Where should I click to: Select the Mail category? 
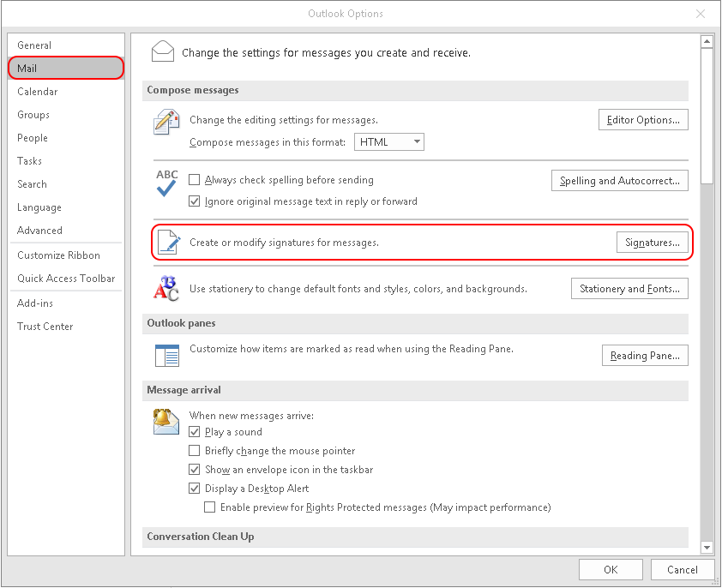point(66,69)
